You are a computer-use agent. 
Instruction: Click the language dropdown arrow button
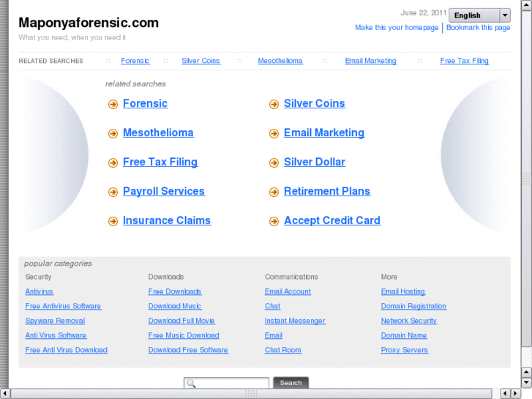[x=505, y=15]
